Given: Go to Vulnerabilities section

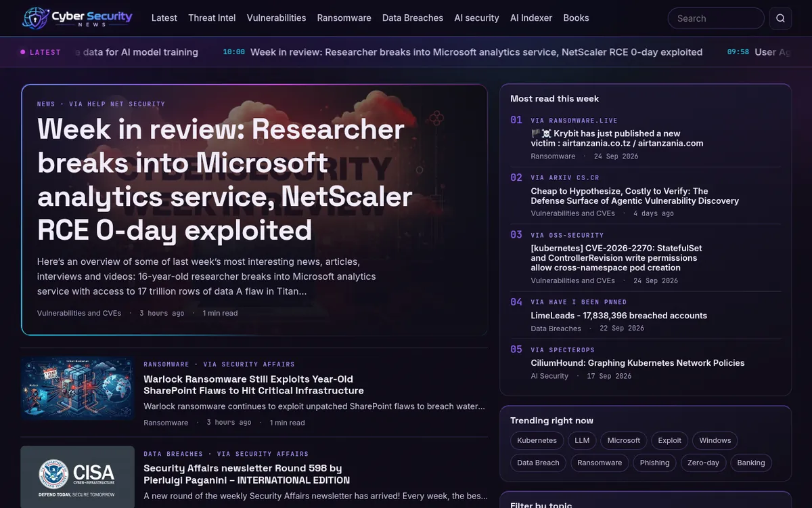Looking at the screenshot, I should tap(276, 18).
